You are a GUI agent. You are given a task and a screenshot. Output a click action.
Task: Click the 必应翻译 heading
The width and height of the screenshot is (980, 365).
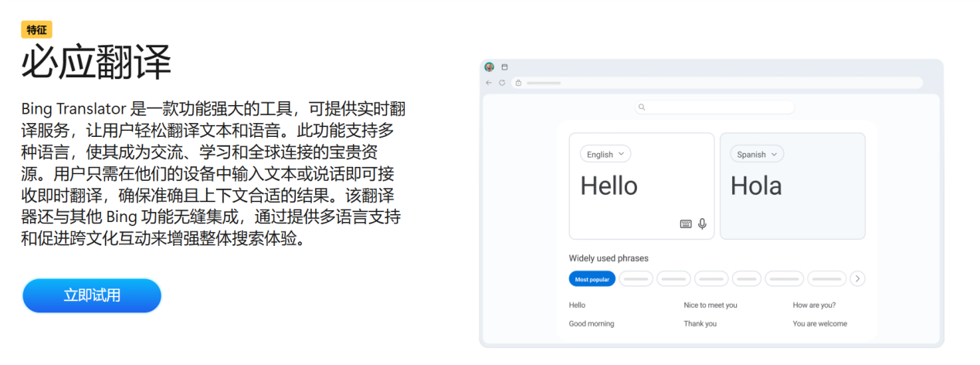97,63
